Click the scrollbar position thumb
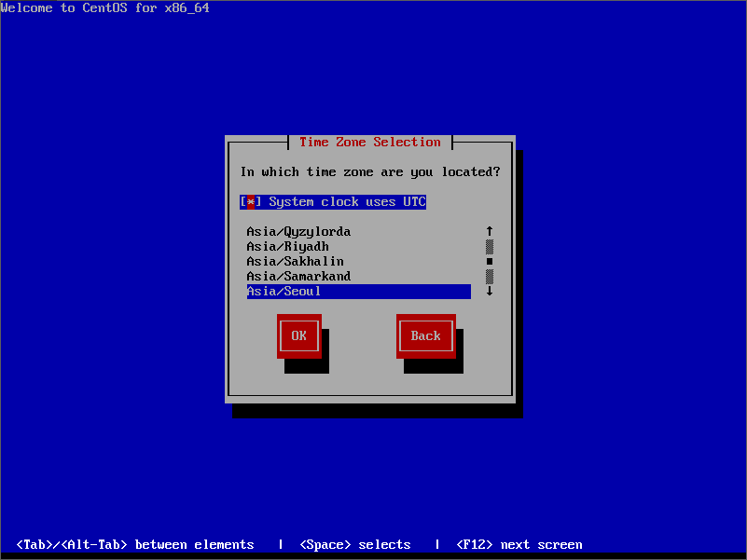 coord(490,262)
